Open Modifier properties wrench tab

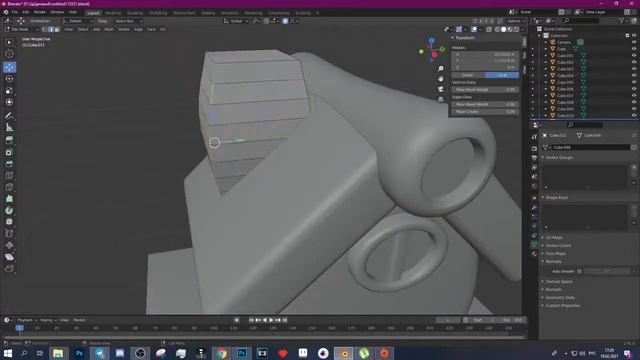pos(534,207)
